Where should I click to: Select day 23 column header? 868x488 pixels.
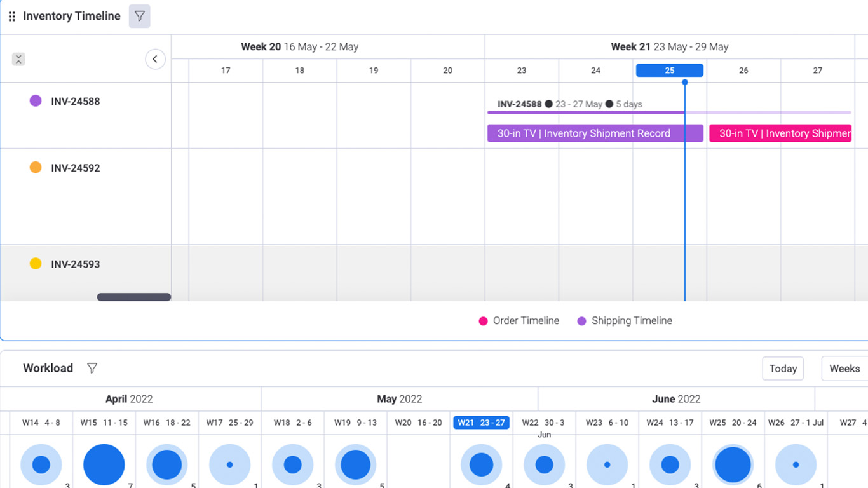[x=522, y=71]
